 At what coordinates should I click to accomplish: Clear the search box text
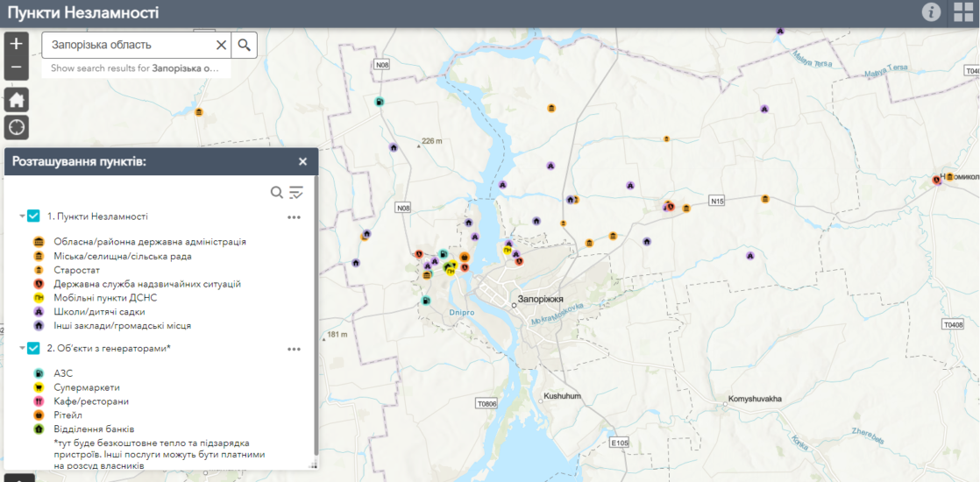coord(221,45)
